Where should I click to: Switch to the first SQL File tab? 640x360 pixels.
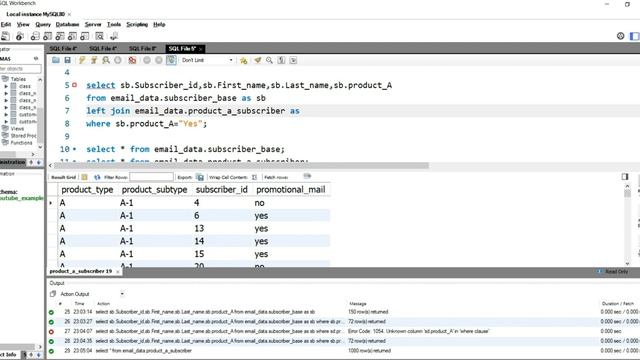point(63,49)
